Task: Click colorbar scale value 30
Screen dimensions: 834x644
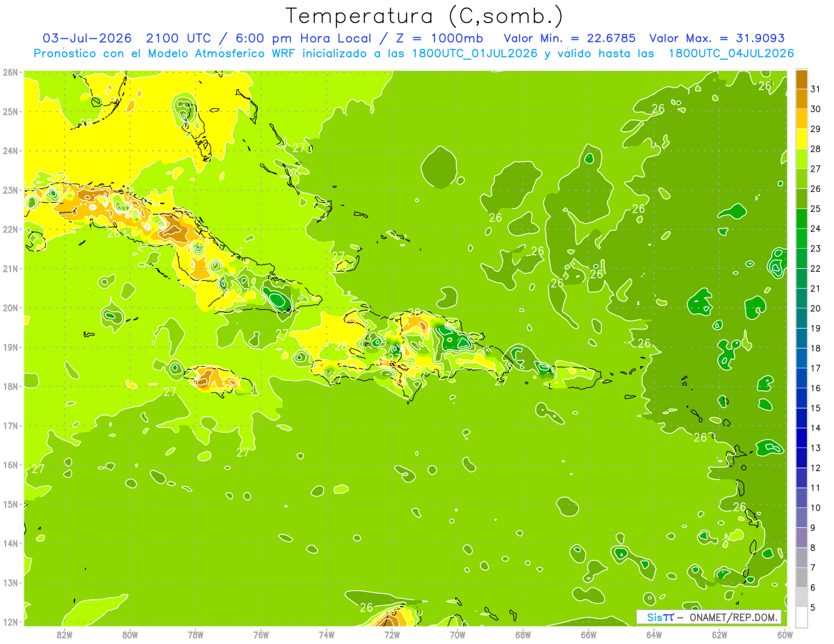Action: (815, 109)
